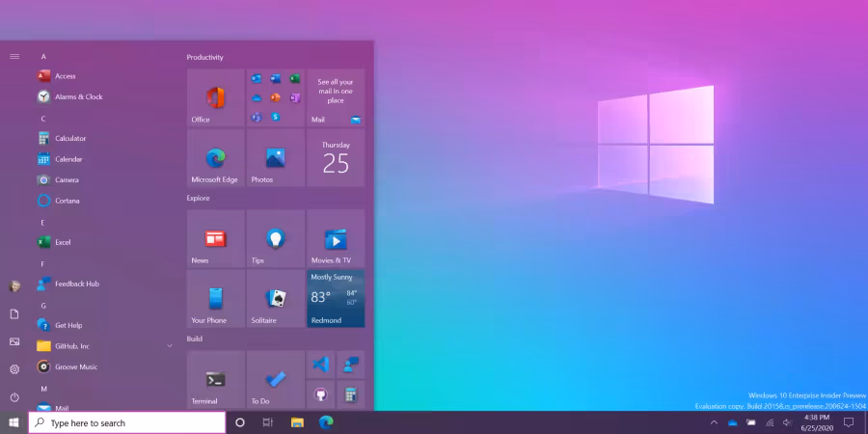
Task: Open Documents from the Start sidebar
Action: coord(14,313)
